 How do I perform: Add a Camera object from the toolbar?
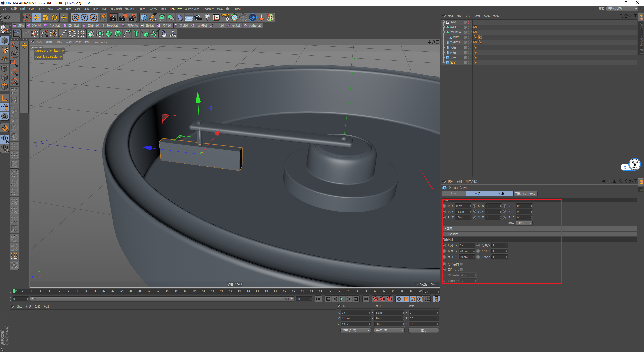tap(198, 17)
